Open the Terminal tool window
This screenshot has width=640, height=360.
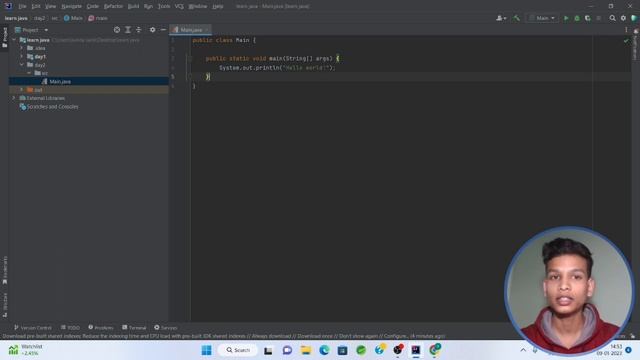coord(134,328)
